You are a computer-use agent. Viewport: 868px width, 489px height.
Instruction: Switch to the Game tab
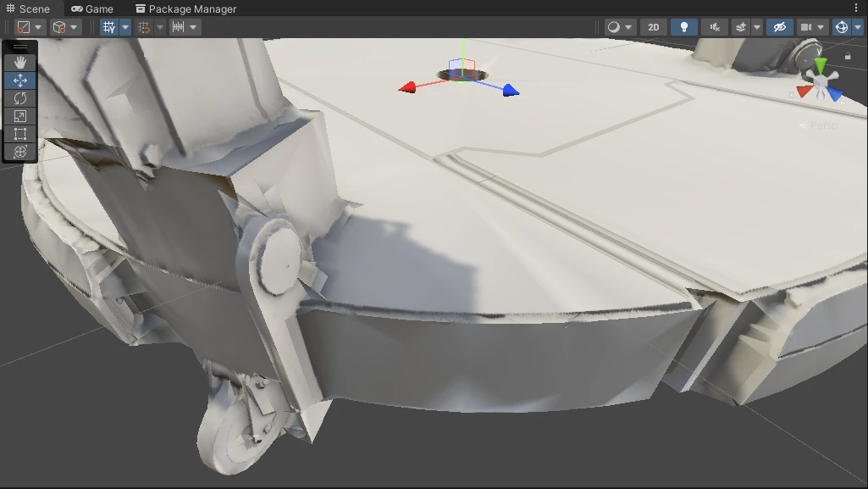click(92, 8)
